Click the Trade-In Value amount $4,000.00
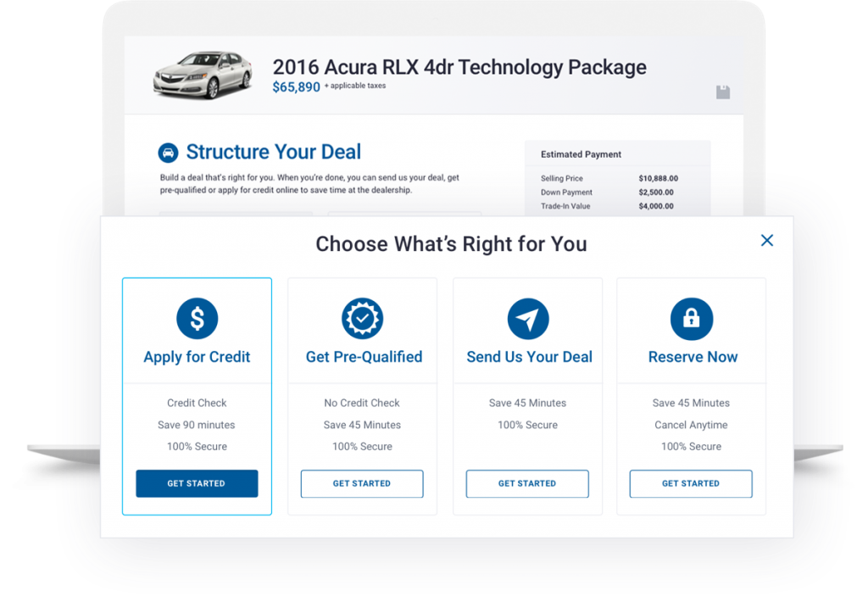 656,206
